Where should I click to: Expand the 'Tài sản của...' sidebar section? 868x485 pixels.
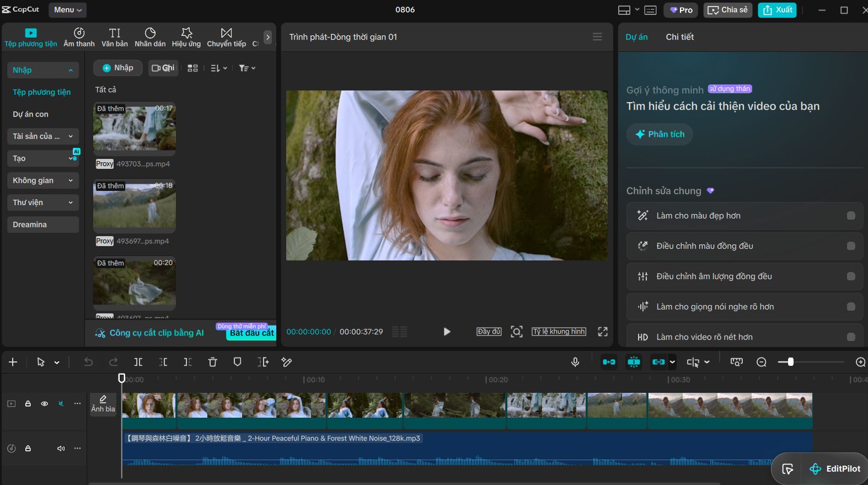(x=43, y=136)
